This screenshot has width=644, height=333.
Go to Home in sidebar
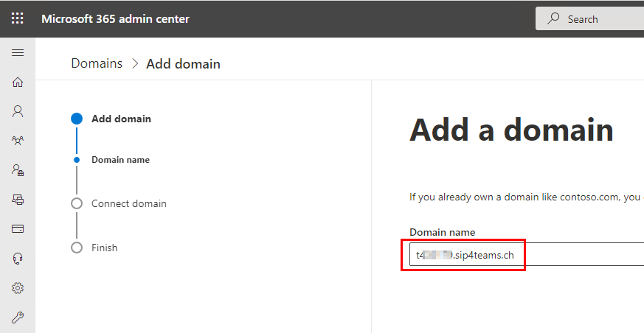click(x=18, y=82)
